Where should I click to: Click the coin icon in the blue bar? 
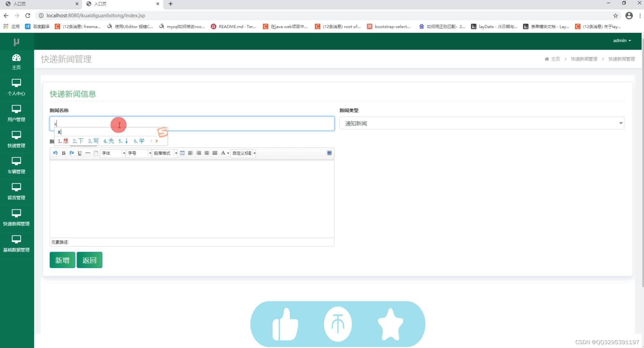pos(338,324)
